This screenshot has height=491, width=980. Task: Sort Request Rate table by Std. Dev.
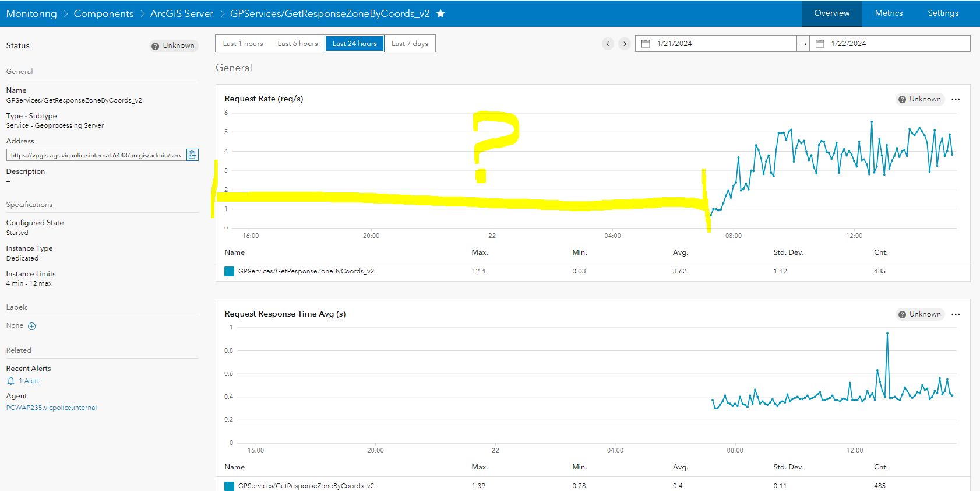(x=788, y=252)
